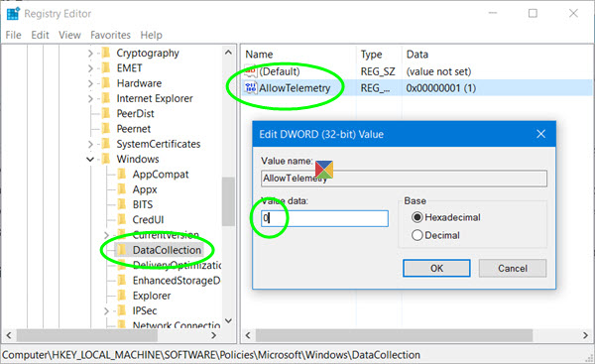Click the (Default) string value icon
Viewport: 595px width, 364px height.
coord(251,71)
